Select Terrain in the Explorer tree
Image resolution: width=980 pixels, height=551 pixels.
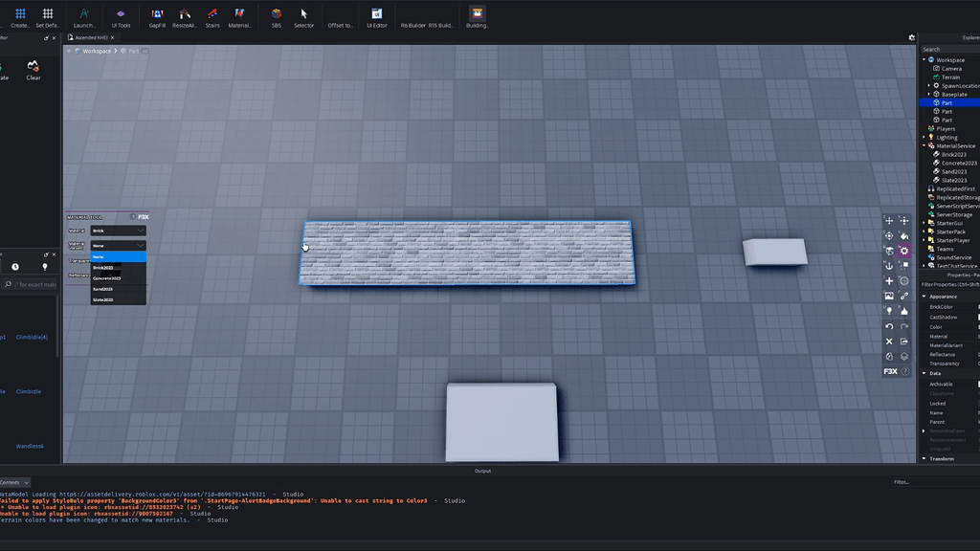pyautogui.click(x=950, y=77)
